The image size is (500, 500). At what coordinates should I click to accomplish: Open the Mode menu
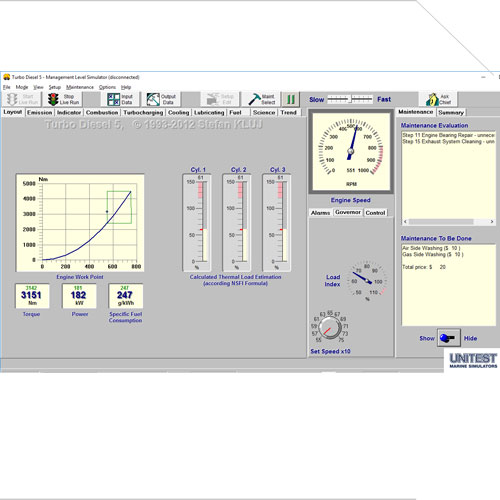coord(22,87)
